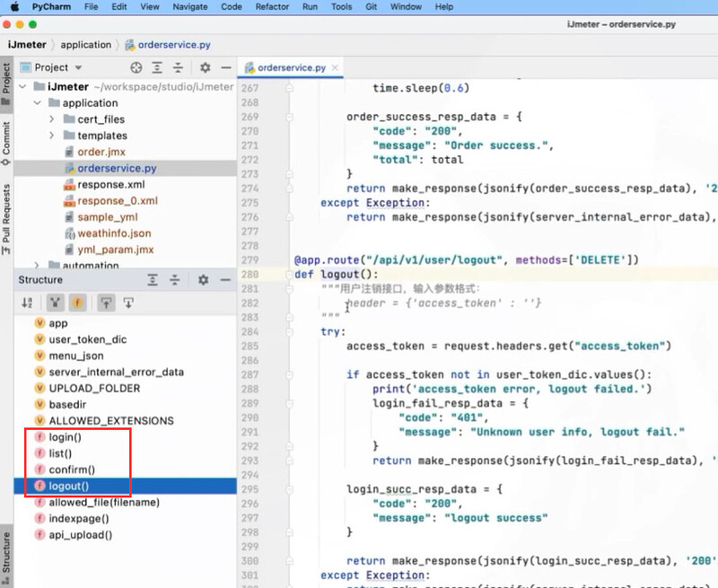The height and width of the screenshot is (588, 718).
Task: Open the Navigate menu
Action: click(190, 6)
